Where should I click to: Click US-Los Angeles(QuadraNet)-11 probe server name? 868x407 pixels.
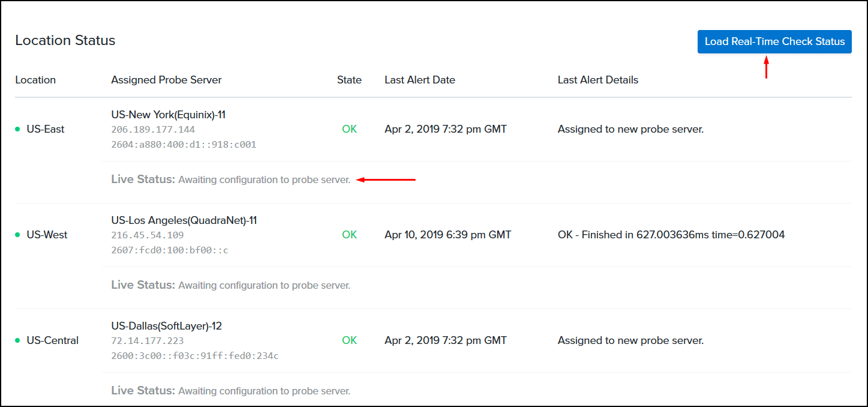point(184,220)
